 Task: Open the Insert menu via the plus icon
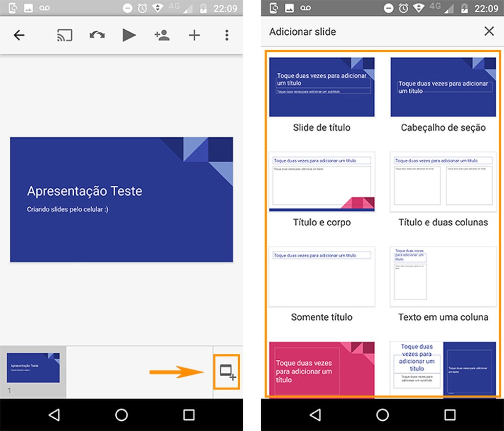coord(194,35)
